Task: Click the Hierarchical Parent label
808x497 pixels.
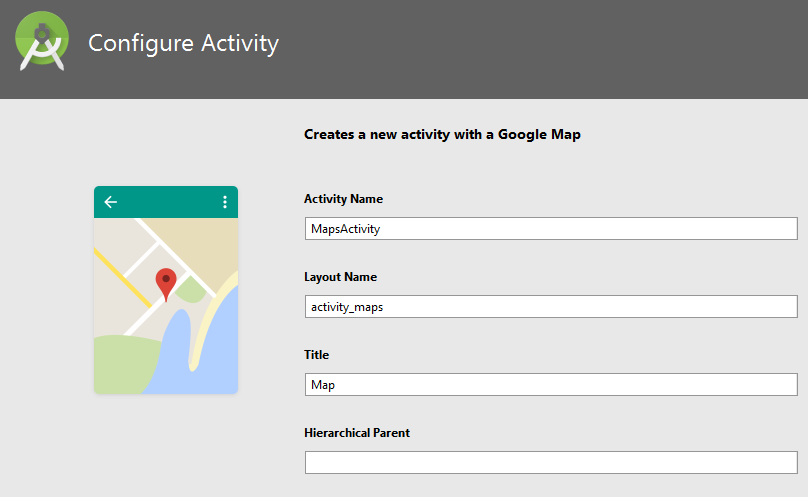Action: point(357,433)
